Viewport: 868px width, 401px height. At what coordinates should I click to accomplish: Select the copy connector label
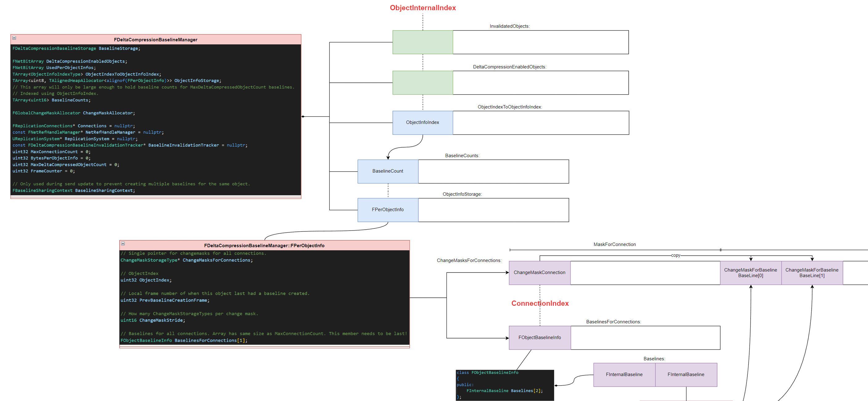675,256
